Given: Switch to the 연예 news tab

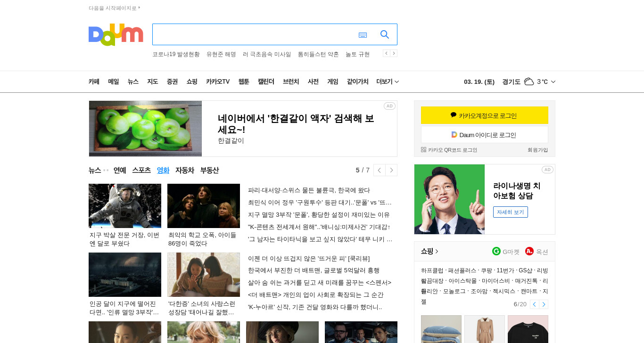Looking at the screenshot, I should 120,170.
